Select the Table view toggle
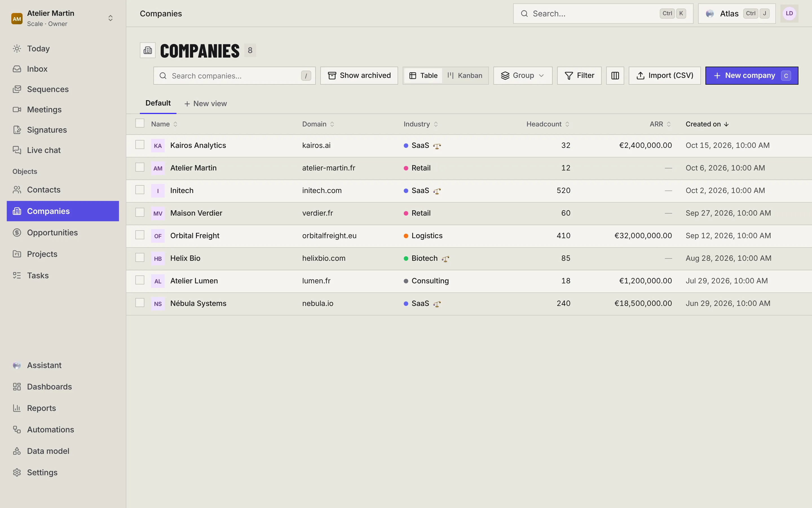The width and height of the screenshot is (812, 508). [423, 76]
